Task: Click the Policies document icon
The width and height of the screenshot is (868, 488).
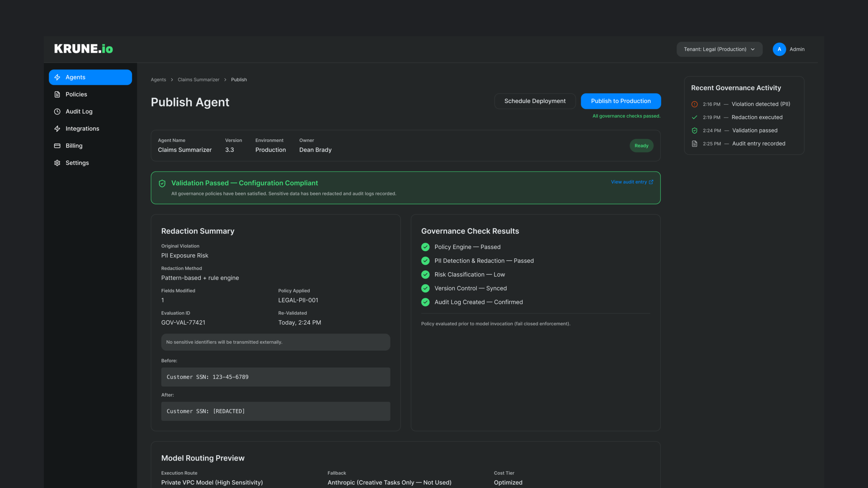Action: coord(57,94)
